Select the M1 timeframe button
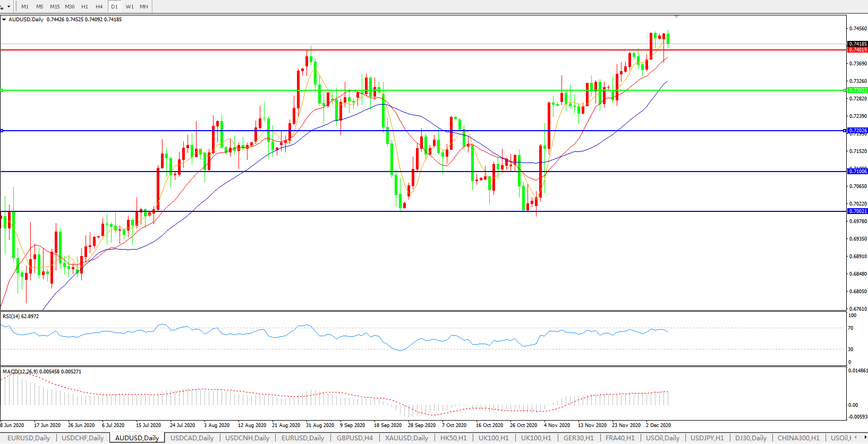This screenshot has height=444, width=868. [x=25, y=6]
